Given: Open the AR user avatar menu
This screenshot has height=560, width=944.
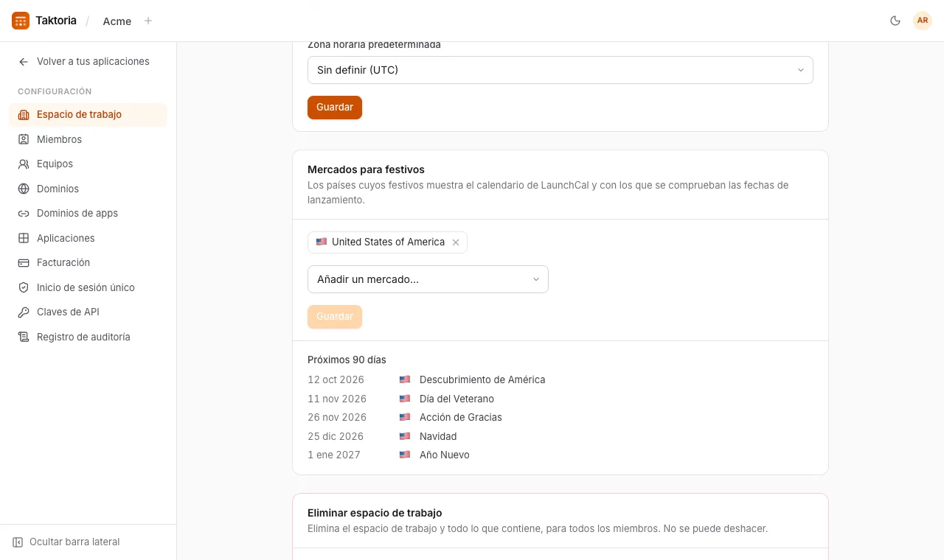Looking at the screenshot, I should tap(923, 21).
